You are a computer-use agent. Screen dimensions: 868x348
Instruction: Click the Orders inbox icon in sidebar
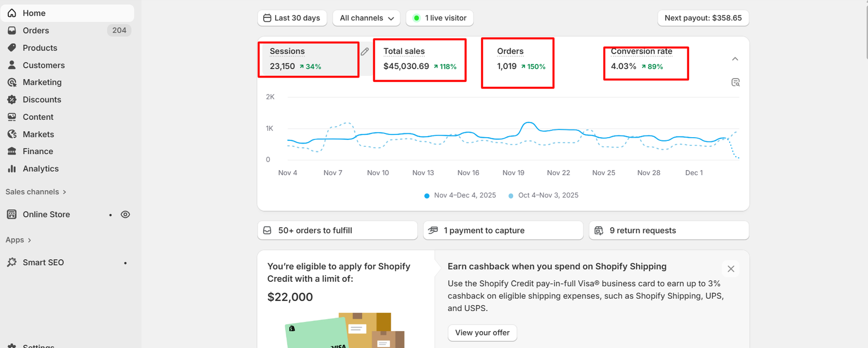click(x=12, y=30)
